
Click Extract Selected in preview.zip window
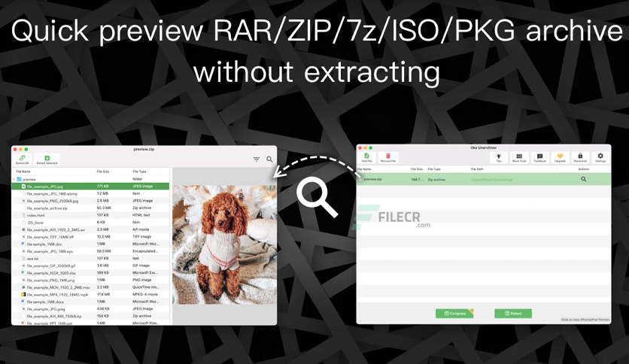click(47, 159)
